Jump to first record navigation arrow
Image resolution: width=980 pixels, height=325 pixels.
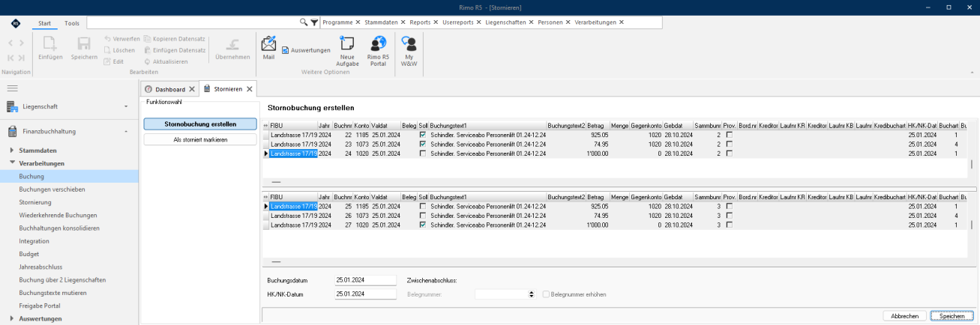click(11, 58)
